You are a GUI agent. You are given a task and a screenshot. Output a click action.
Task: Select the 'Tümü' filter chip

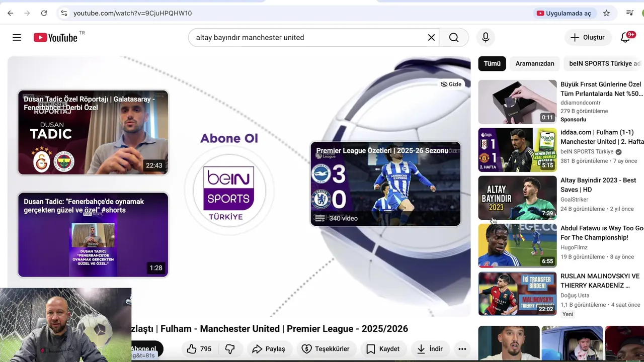tap(492, 63)
